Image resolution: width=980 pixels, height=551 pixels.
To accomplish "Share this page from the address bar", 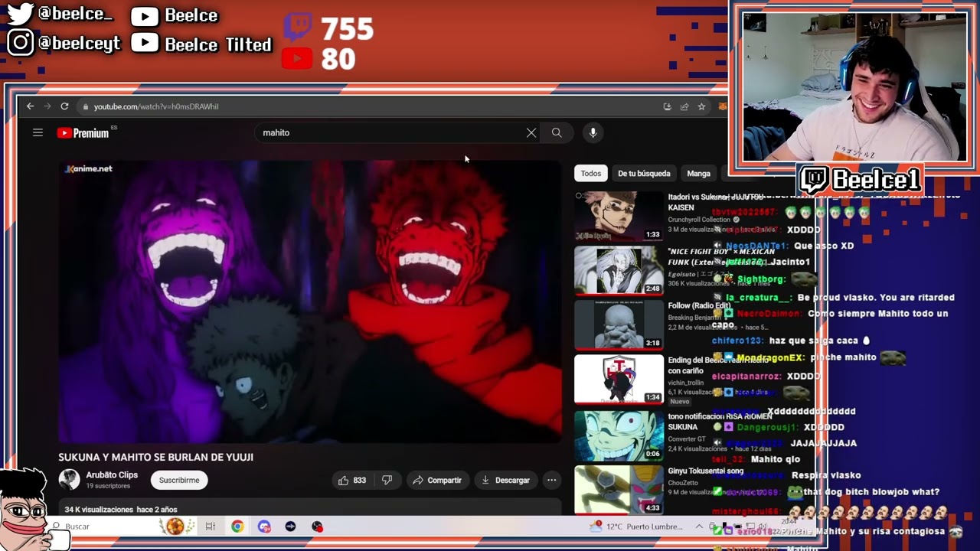I will point(684,106).
